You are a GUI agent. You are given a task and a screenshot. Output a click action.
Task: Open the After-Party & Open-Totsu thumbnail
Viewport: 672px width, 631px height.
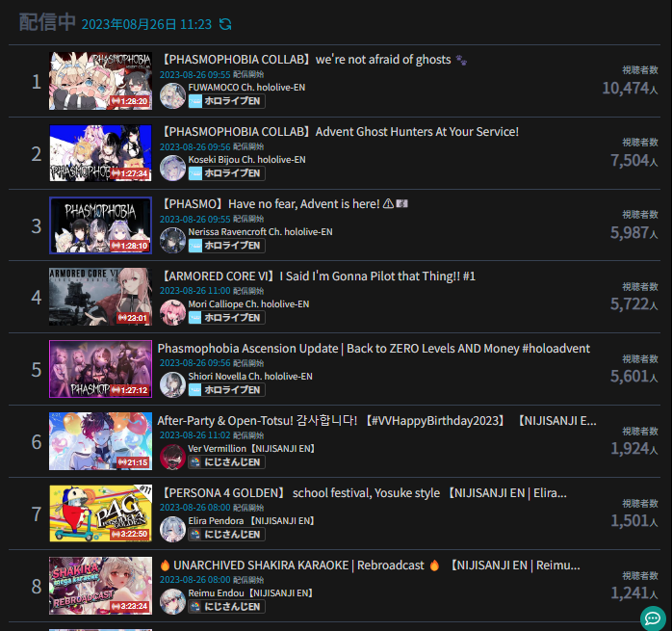(x=100, y=441)
